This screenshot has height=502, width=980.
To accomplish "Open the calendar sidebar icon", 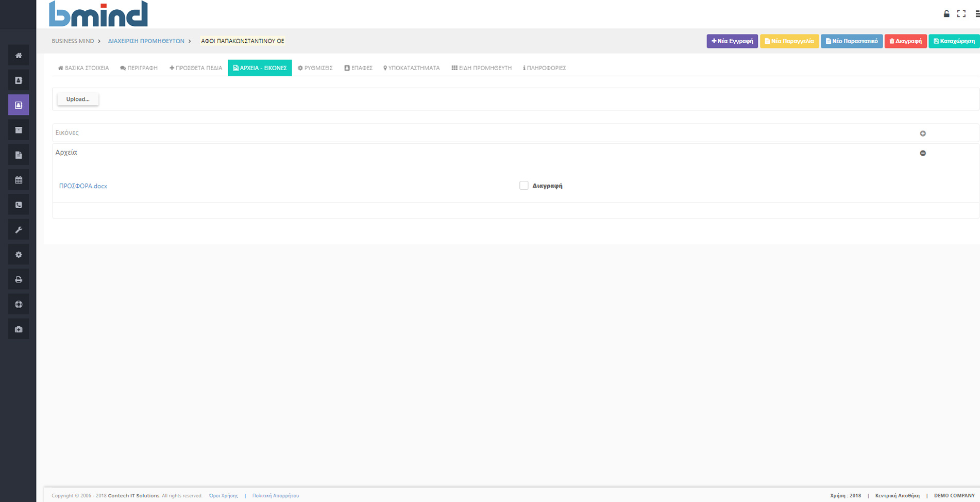I will (x=19, y=180).
